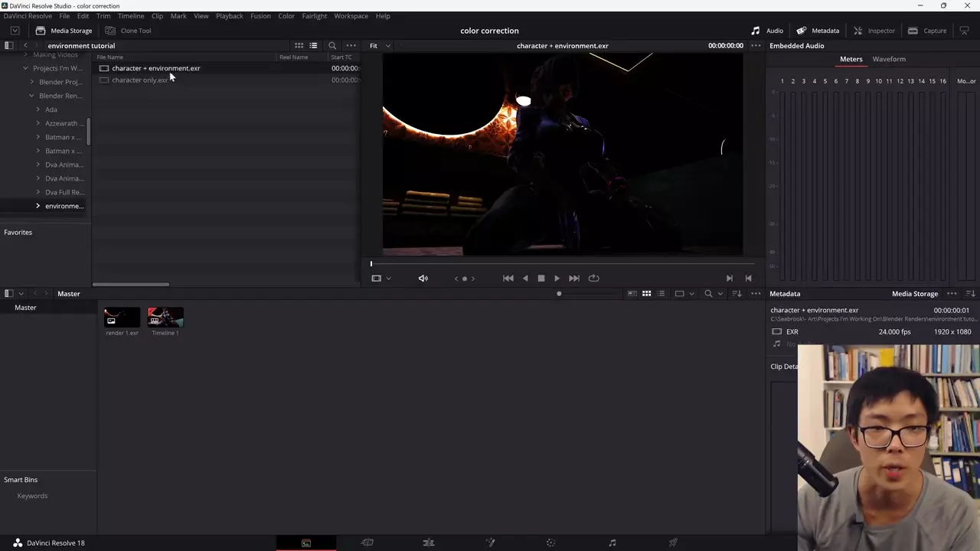Collapse the Blender Ren... folder
This screenshot has height=551, width=980.
[x=31, y=96]
